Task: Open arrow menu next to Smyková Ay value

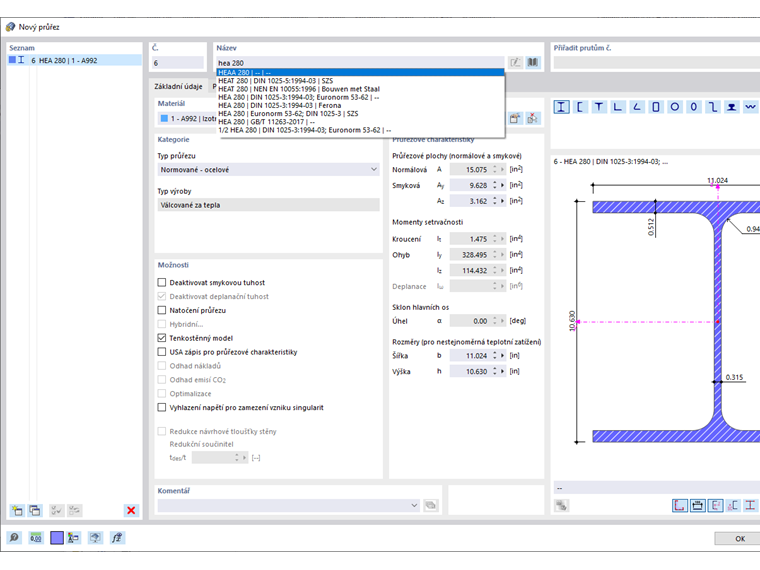Action: 503,185
